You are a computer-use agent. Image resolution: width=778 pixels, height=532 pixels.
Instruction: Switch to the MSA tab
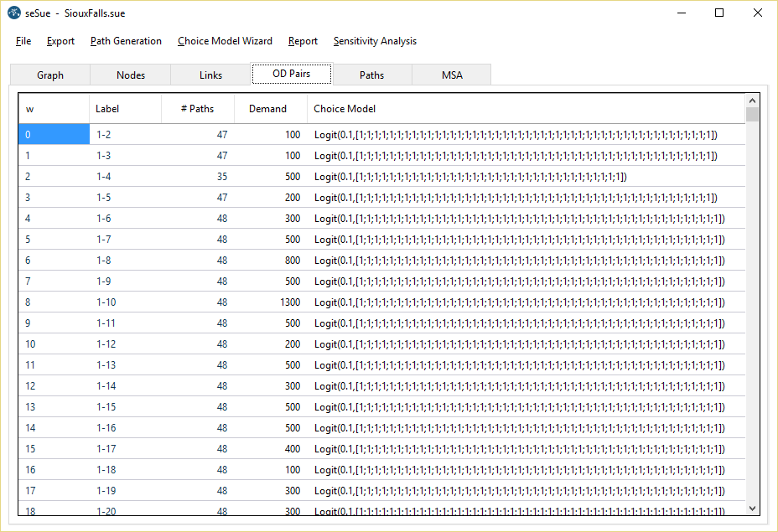tap(453, 75)
